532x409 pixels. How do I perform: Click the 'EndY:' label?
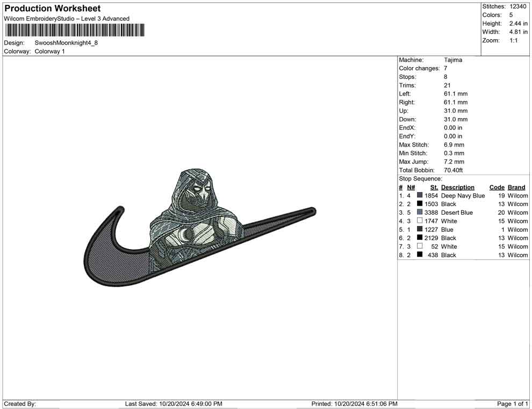click(407, 136)
